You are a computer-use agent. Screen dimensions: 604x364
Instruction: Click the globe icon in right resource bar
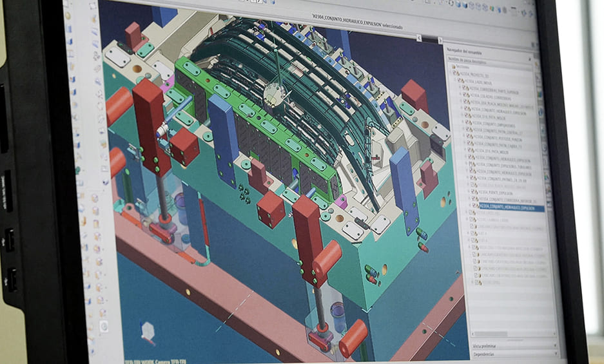tap(540, 112)
